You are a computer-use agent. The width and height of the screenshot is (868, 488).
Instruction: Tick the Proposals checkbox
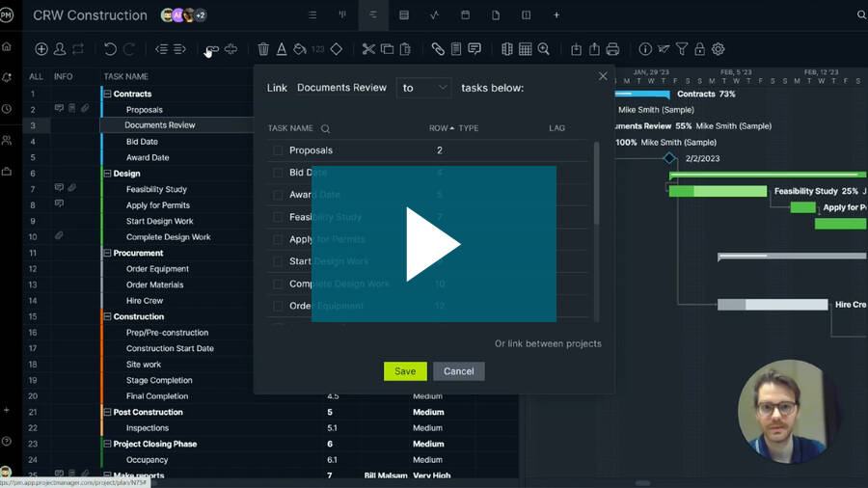point(278,150)
